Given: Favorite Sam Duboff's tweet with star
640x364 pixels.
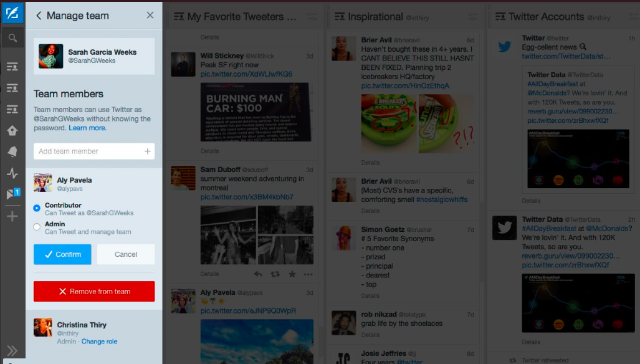Looking at the screenshot, I should 292,274.
